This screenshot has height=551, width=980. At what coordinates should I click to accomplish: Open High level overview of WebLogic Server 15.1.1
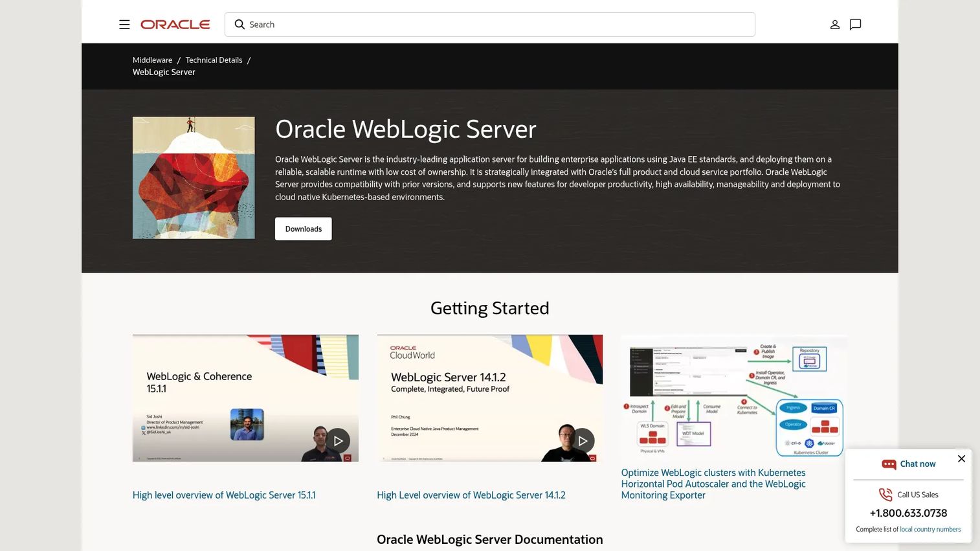(x=224, y=495)
